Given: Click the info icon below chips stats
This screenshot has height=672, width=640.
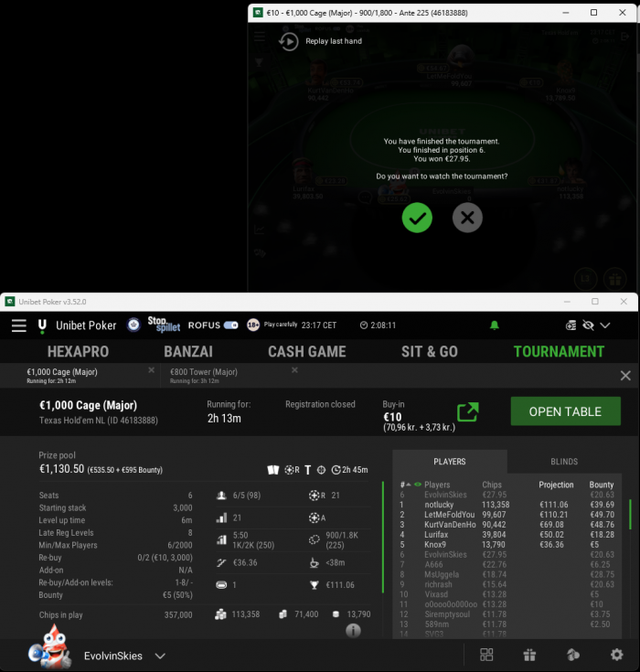Looking at the screenshot, I should [x=353, y=631].
